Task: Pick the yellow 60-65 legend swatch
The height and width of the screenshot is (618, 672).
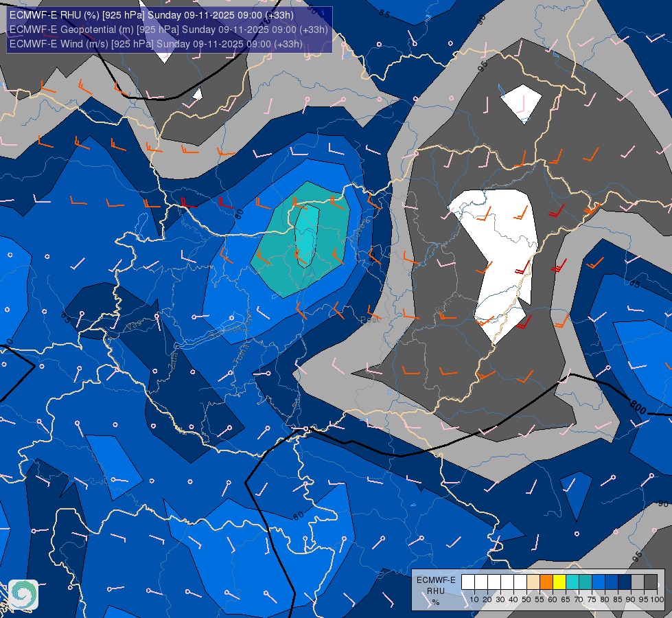Action: pos(559,582)
